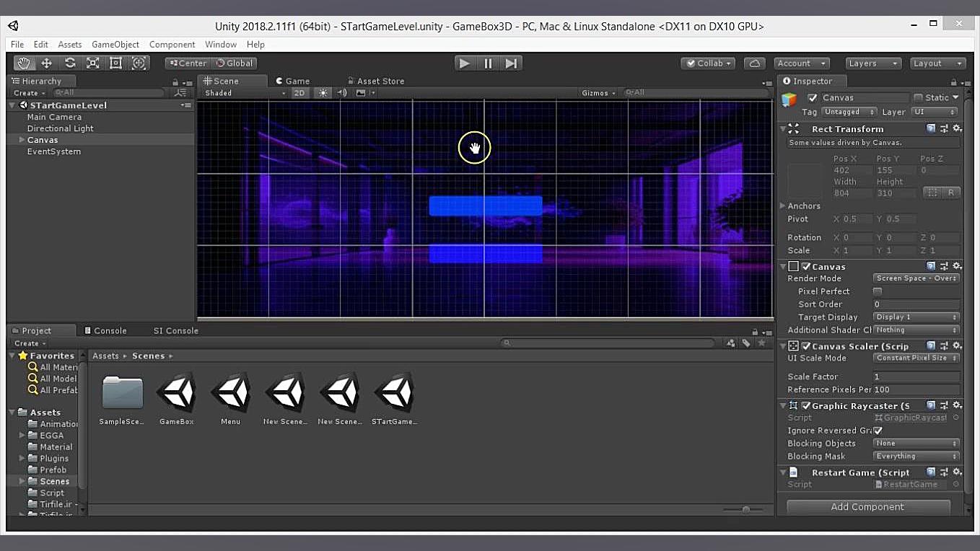
Task: Open the Account dropdown
Action: 801,63
